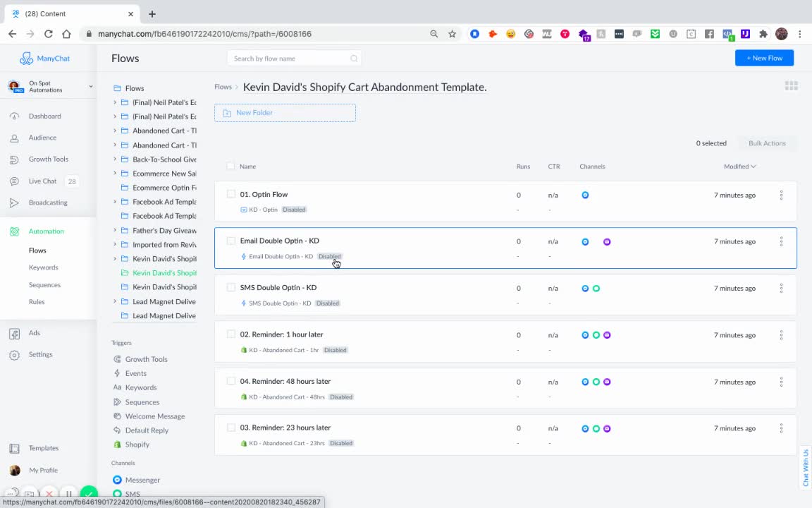Click the Flows breadcrumb link
The width and height of the screenshot is (812, 508).
223,87
